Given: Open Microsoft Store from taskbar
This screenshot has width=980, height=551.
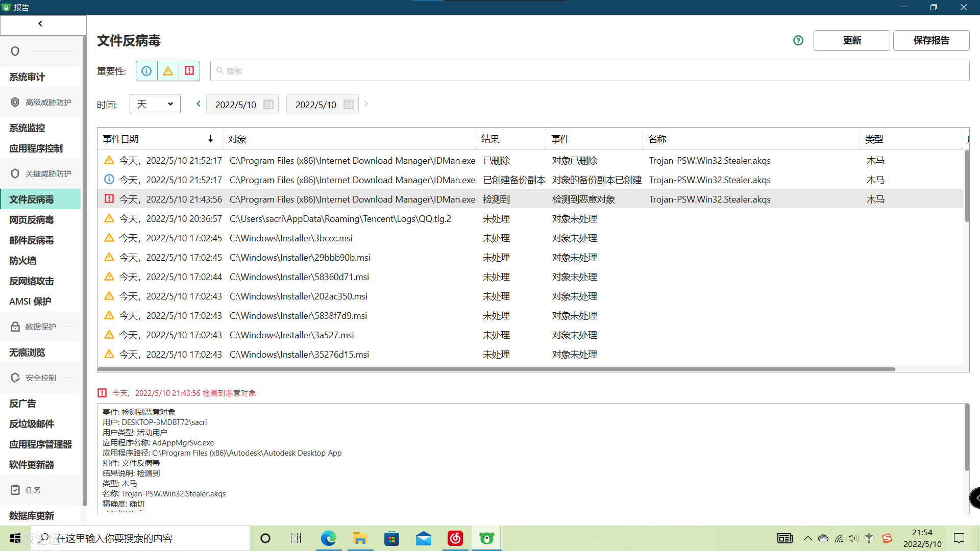Looking at the screenshot, I should (x=392, y=538).
